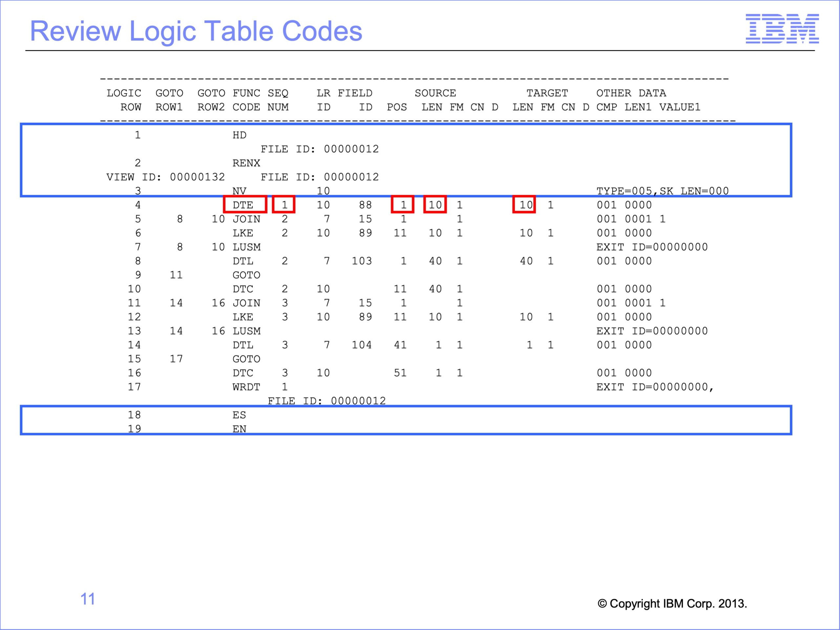This screenshot has width=840, height=630.
Task: Click the VALUE1 column header
Action: tap(680, 107)
